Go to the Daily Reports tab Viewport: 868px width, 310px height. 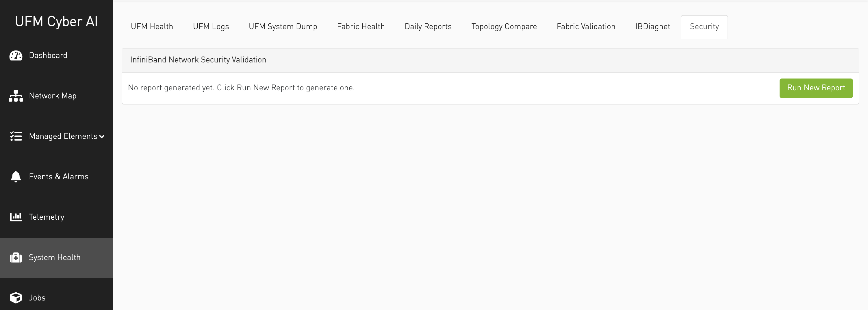(x=428, y=27)
